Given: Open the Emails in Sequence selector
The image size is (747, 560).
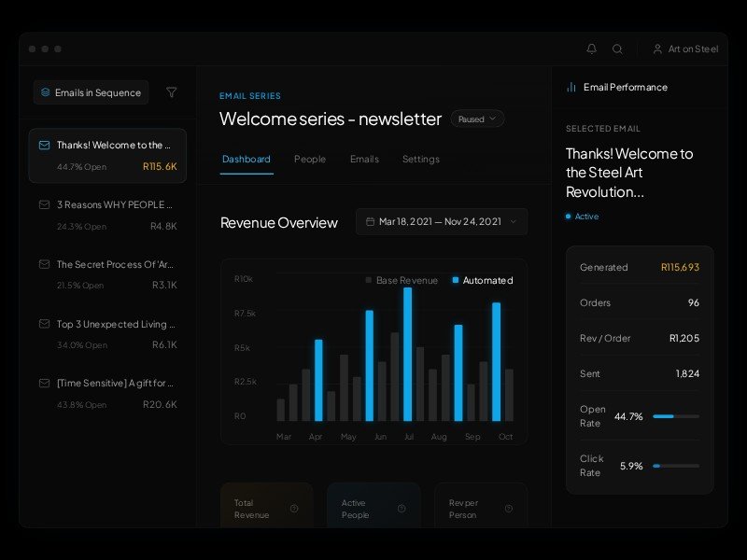Looking at the screenshot, I should point(91,92).
